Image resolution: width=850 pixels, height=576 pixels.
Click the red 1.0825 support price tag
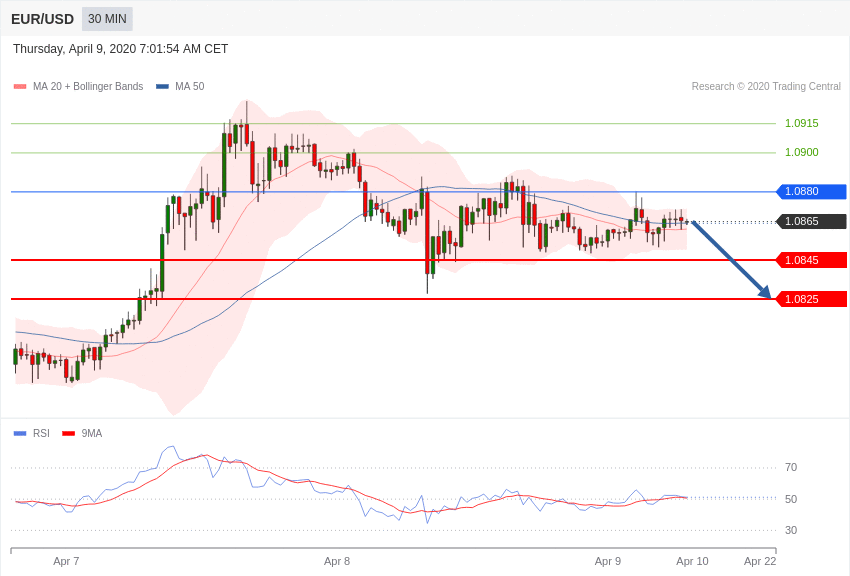812,299
